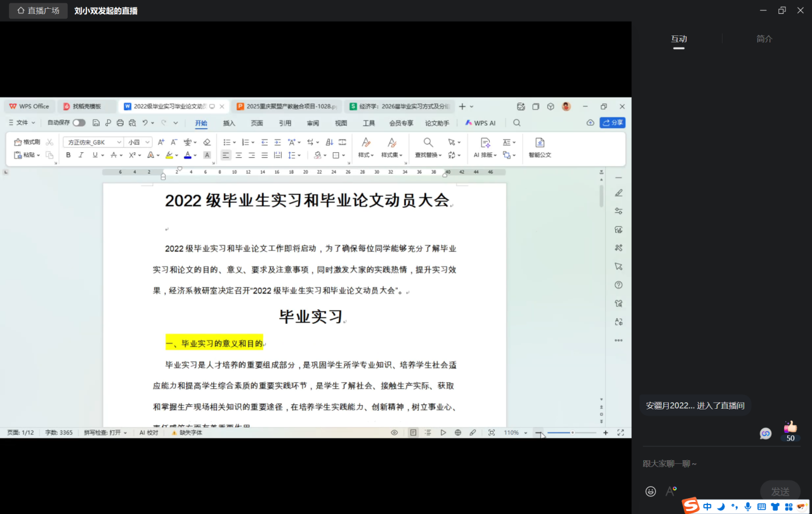
Task: Click the document zoom slider
Action: click(x=572, y=433)
